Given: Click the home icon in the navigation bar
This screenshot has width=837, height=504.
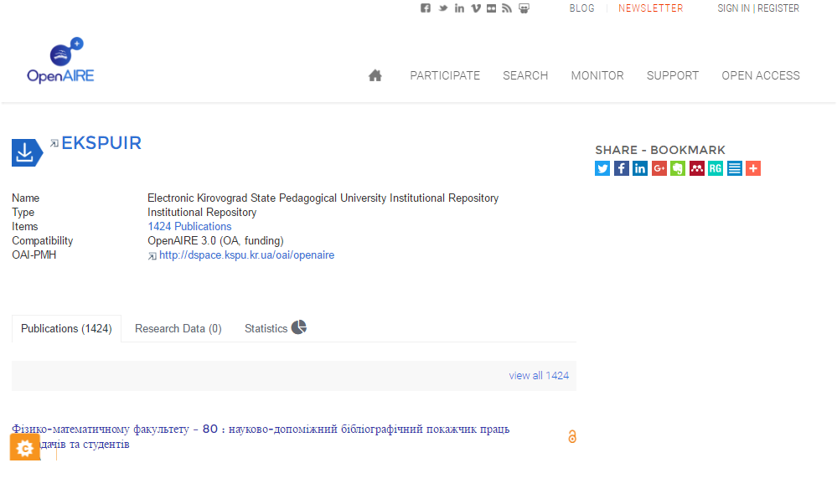Looking at the screenshot, I should 375,75.
